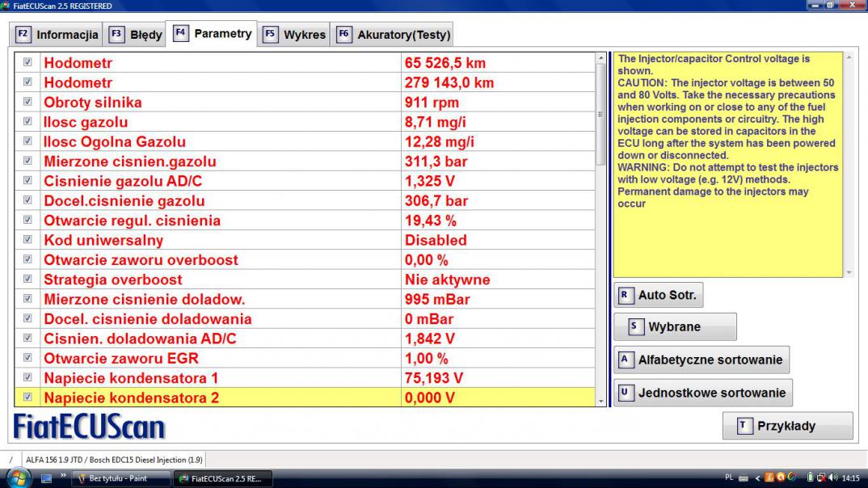Toggle checkbox for Napiecie kondensatora 1
Image resolution: width=868 pixels, height=488 pixels.
(x=28, y=377)
